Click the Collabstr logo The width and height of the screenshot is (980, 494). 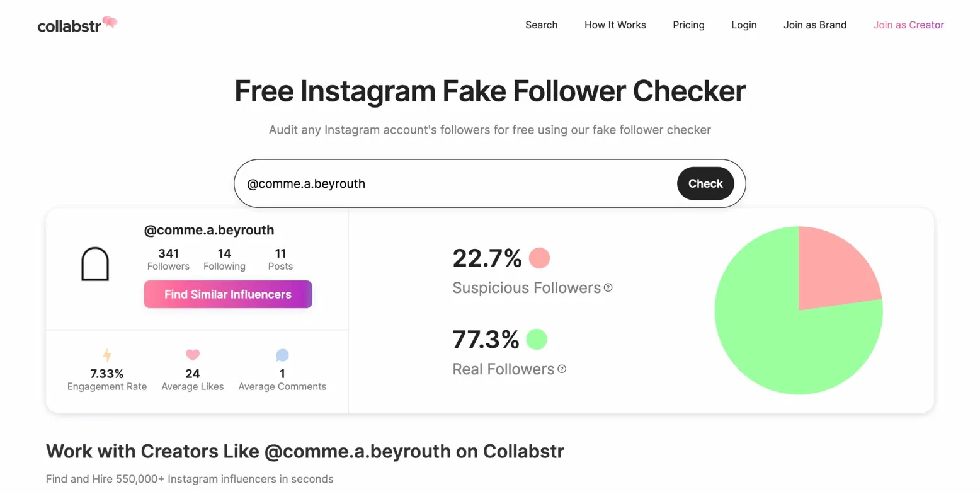click(x=77, y=25)
